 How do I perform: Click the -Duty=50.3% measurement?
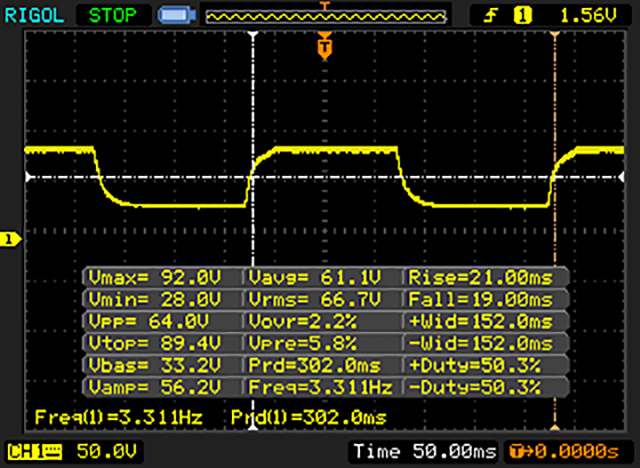click(x=475, y=387)
